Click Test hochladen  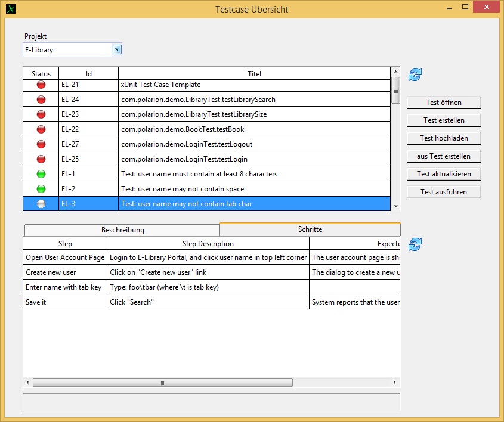(444, 138)
